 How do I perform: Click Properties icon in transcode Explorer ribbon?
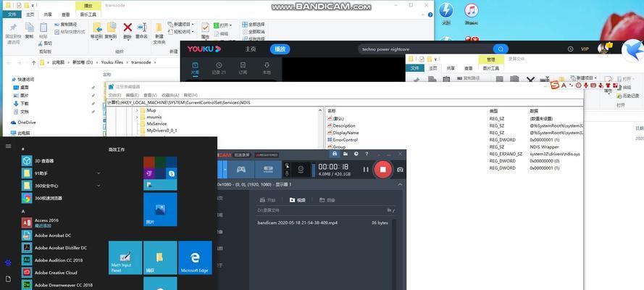[x=205, y=30]
